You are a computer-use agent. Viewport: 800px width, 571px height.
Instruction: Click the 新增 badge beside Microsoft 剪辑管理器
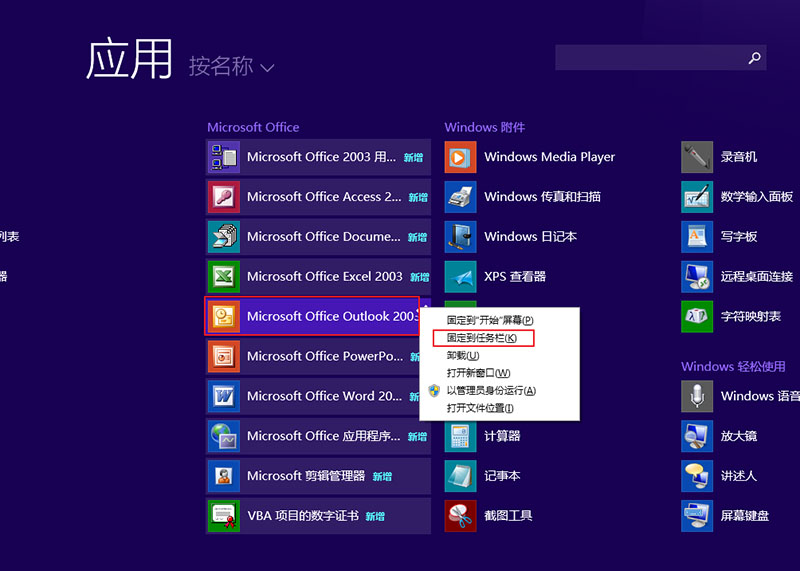(382, 477)
